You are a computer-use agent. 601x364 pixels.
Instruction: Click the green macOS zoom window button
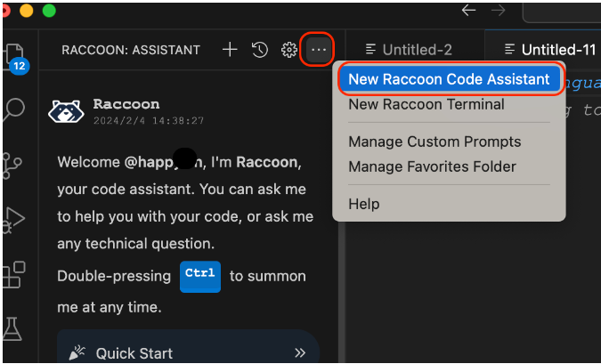(49, 11)
